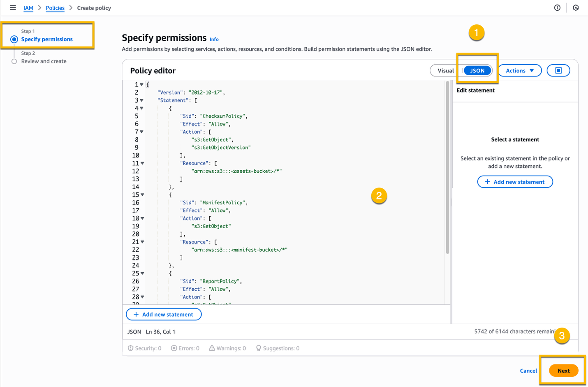
Task: Collapse the ManifestPolicy statement triangle on line 15
Action: [x=141, y=195]
